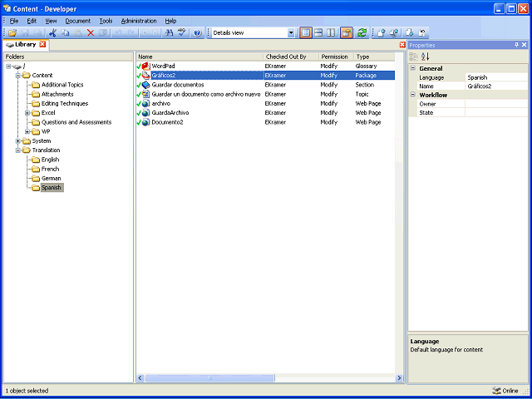Click the grayed Save disk icon

point(25,33)
